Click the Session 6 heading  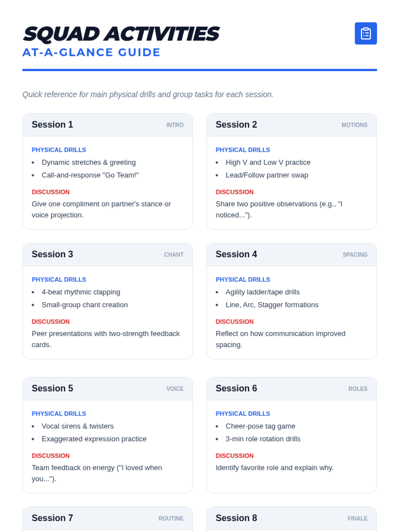coord(236,388)
